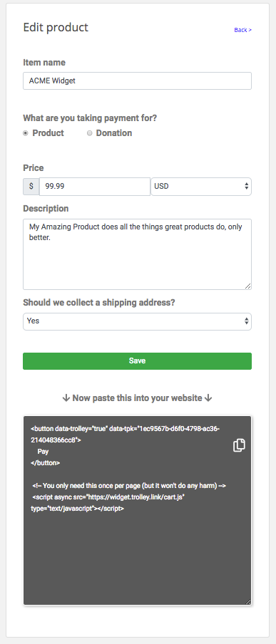
Task: Click the dollar sign currency prefix
Action: click(31, 186)
